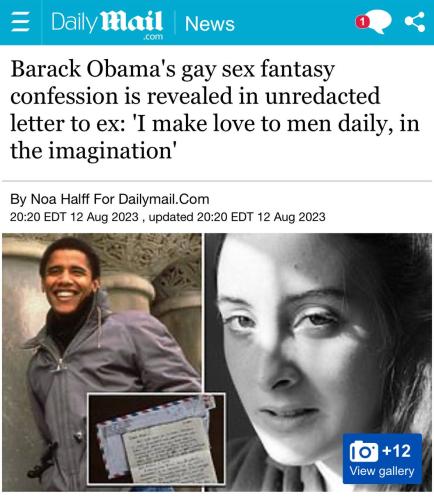434x500 pixels.
Task: Click the '.com' text under the logo
Action: [x=152, y=36]
